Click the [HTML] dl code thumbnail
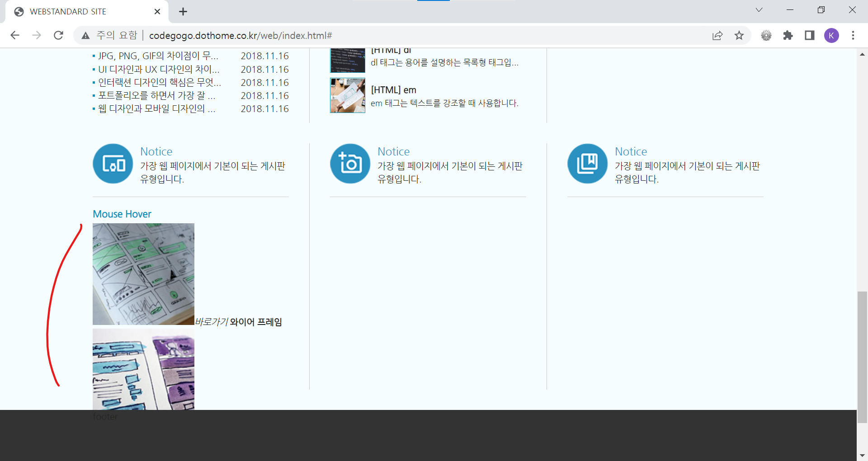The width and height of the screenshot is (868, 461). coord(348,60)
